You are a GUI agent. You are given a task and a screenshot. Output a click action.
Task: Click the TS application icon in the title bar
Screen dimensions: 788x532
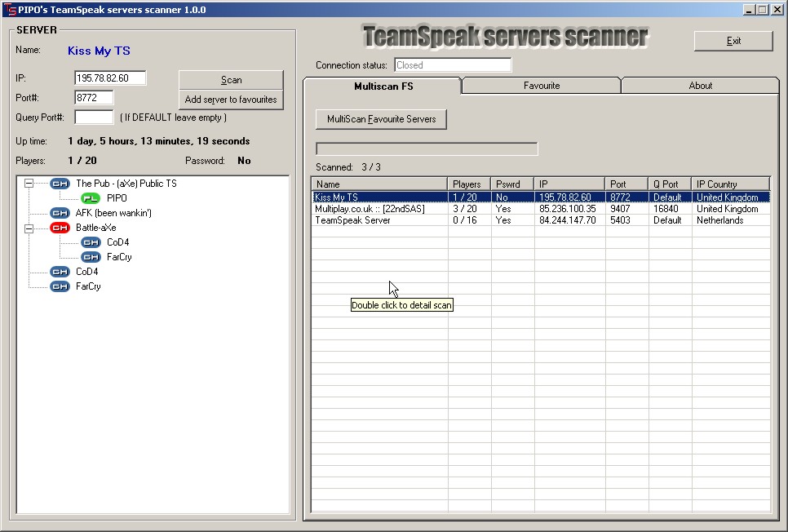tap(10, 10)
